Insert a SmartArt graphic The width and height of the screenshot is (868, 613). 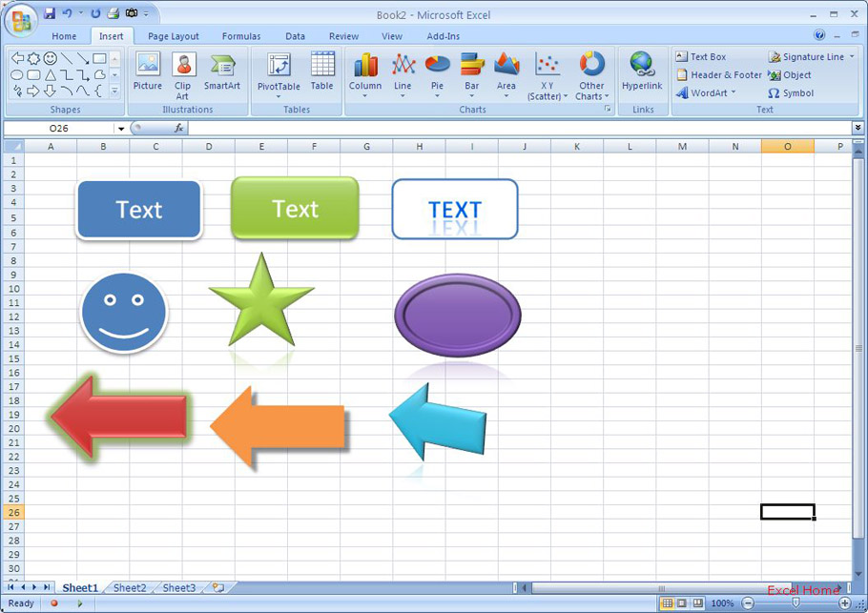[x=221, y=72]
